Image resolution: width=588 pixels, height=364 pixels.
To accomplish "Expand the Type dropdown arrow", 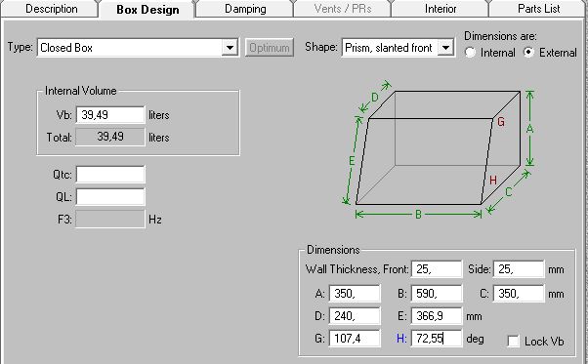I will [x=230, y=48].
